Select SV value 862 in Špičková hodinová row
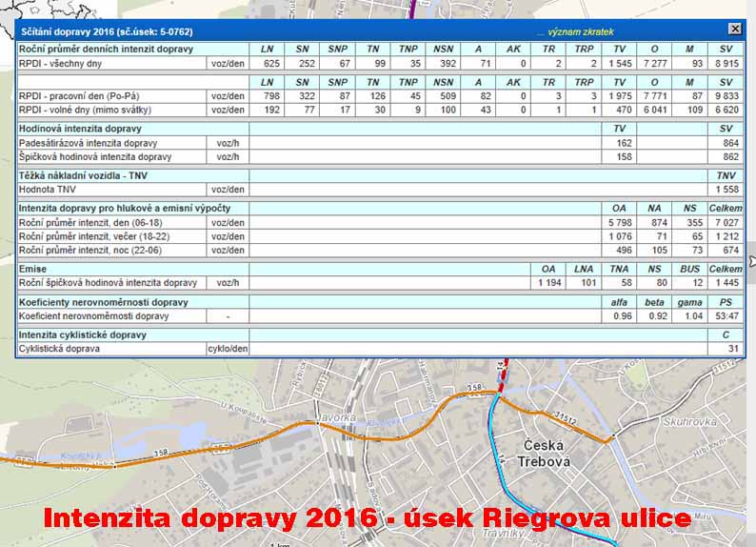Viewport: 756px width, 547px height. click(730, 157)
